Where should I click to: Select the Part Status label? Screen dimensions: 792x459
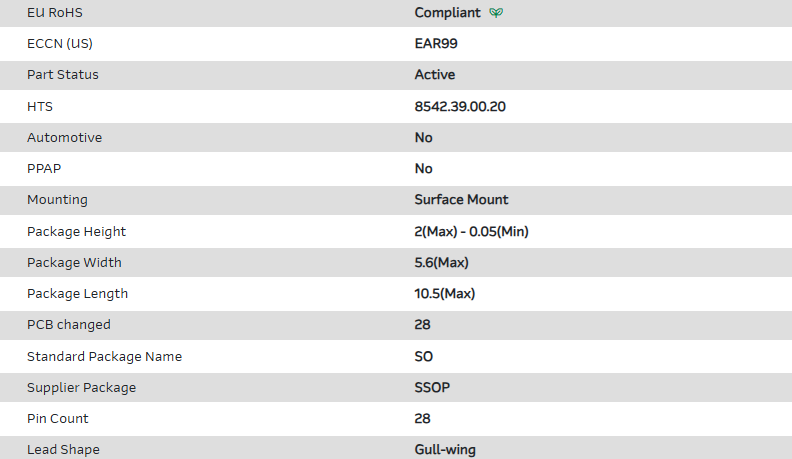[x=63, y=75]
